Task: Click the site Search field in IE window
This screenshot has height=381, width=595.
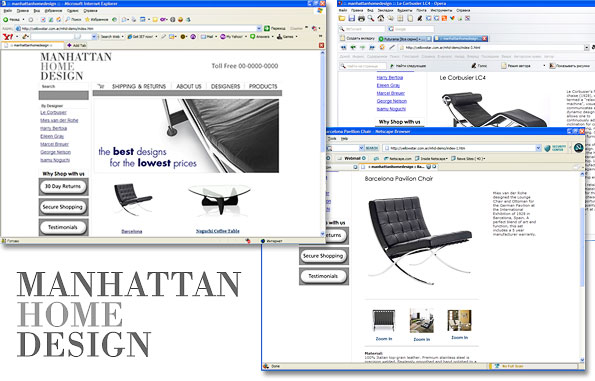Action: tap(64, 95)
